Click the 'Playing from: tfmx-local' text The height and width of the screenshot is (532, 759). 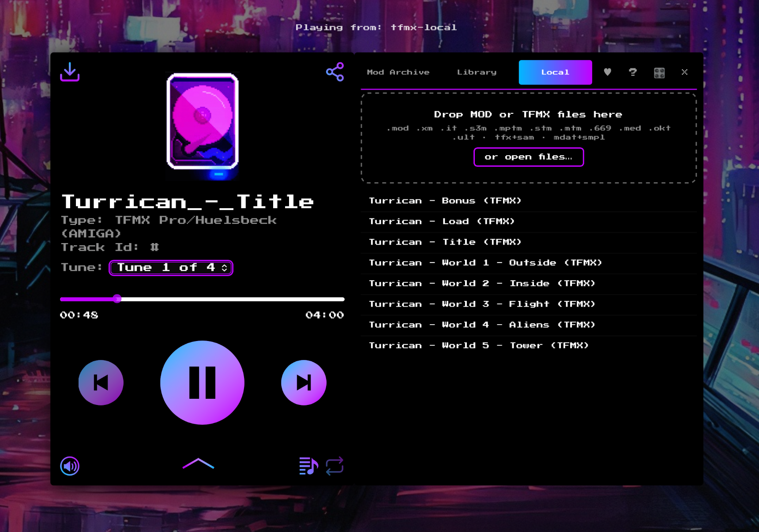tap(376, 27)
